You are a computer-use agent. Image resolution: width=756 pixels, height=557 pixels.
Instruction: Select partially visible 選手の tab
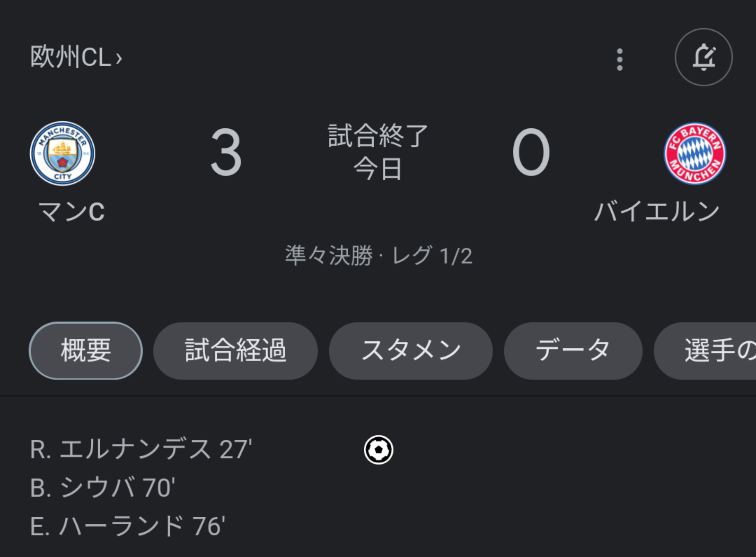pos(705,350)
